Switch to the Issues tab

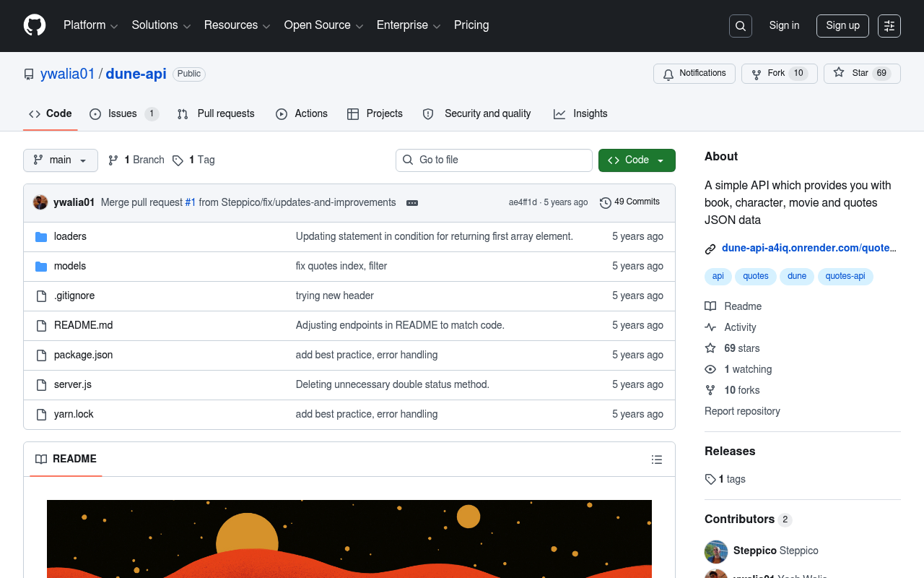124,114
